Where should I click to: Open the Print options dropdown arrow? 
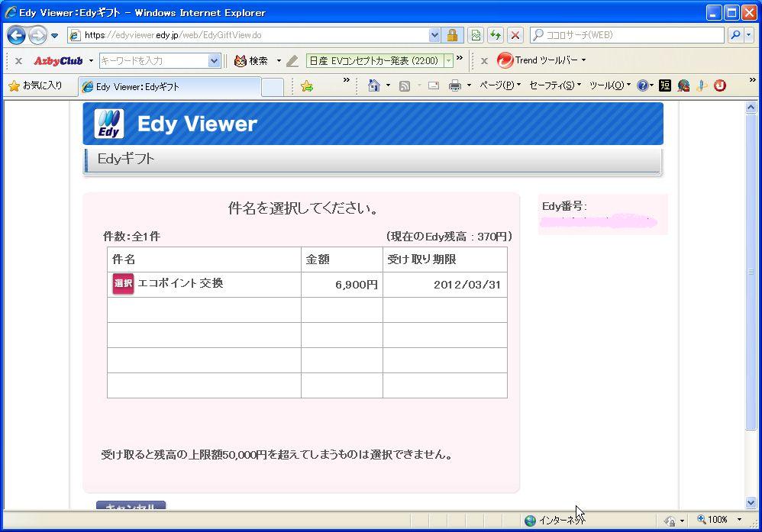pyautogui.click(x=469, y=85)
